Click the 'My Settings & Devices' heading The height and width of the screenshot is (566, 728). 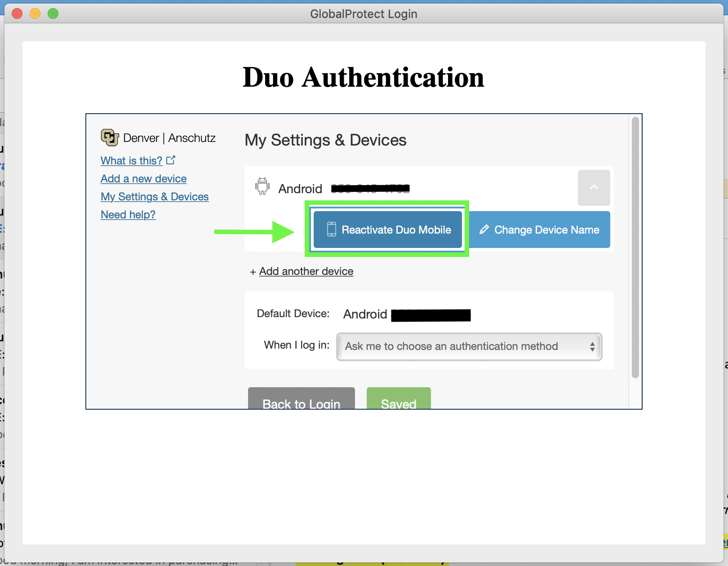click(x=325, y=140)
